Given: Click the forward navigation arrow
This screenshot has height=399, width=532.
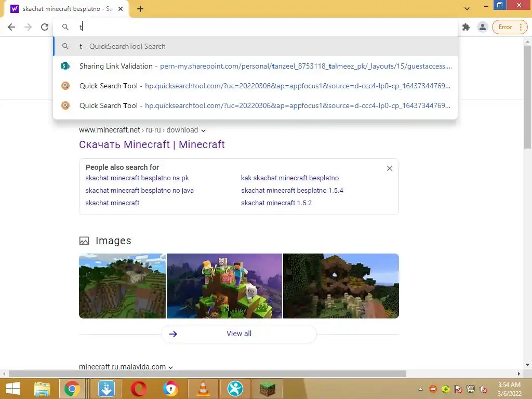Looking at the screenshot, I should [x=28, y=27].
